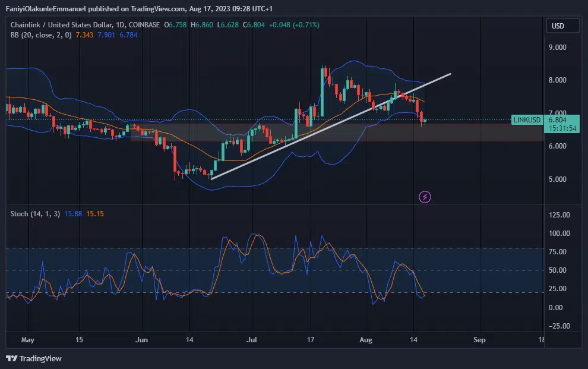Click the purple lightning bolt event icon
Viewport: 588px width, 369px height.
point(425,196)
